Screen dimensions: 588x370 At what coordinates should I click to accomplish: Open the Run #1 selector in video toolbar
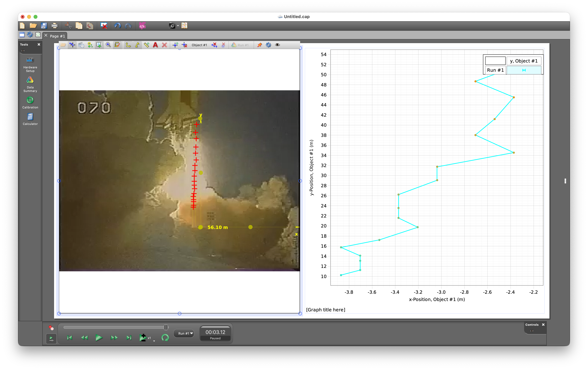coord(240,45)
